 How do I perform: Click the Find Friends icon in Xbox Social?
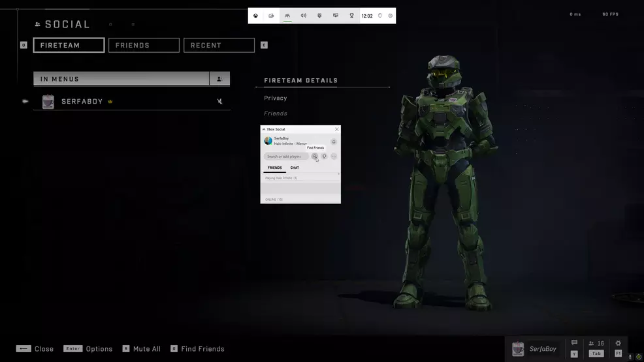tap(315, 157)
